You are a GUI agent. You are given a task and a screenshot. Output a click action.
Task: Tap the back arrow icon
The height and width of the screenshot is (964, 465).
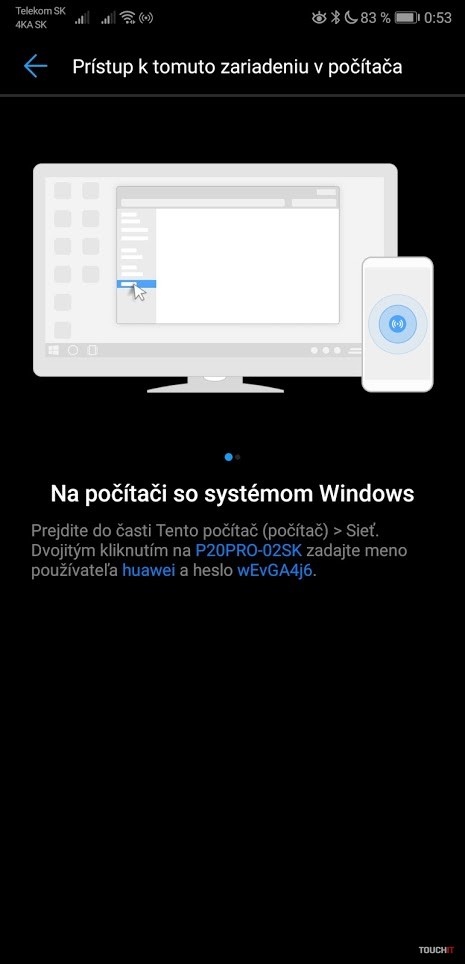35,66
